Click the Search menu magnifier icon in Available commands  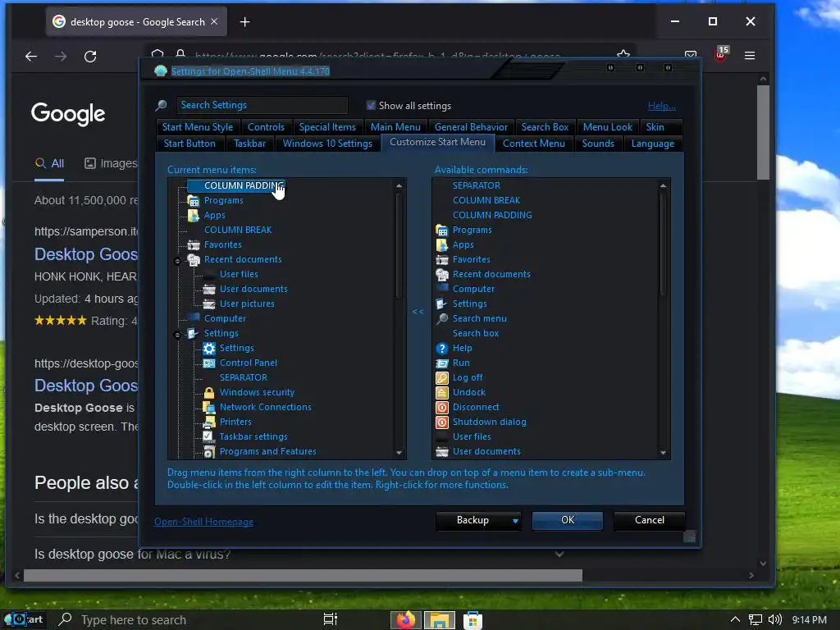point(442,319)
